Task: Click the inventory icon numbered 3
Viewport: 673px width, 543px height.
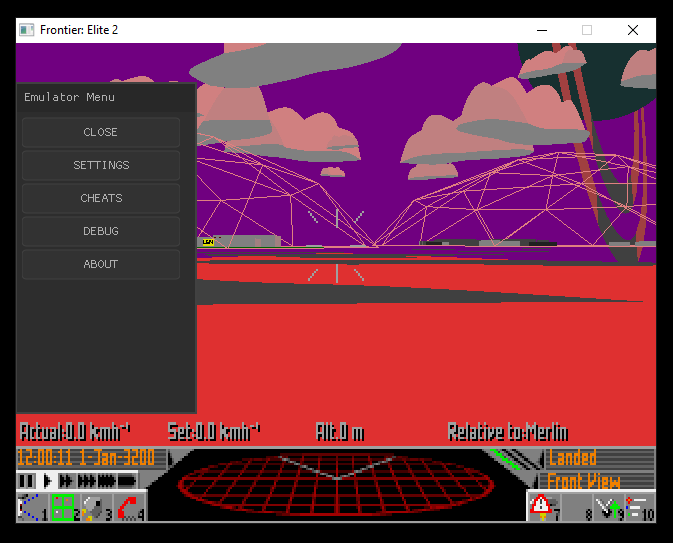Action: coord(97,507)
